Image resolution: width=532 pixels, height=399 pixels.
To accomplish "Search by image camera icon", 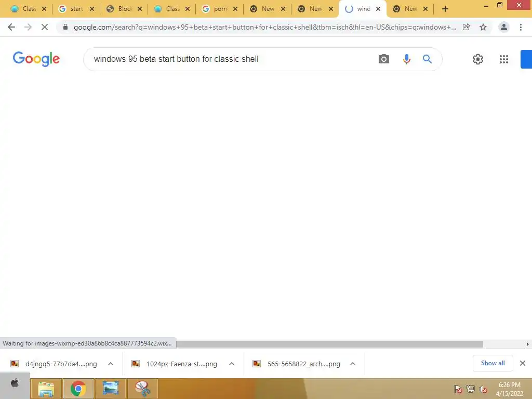I will click(x=384, y=59).
